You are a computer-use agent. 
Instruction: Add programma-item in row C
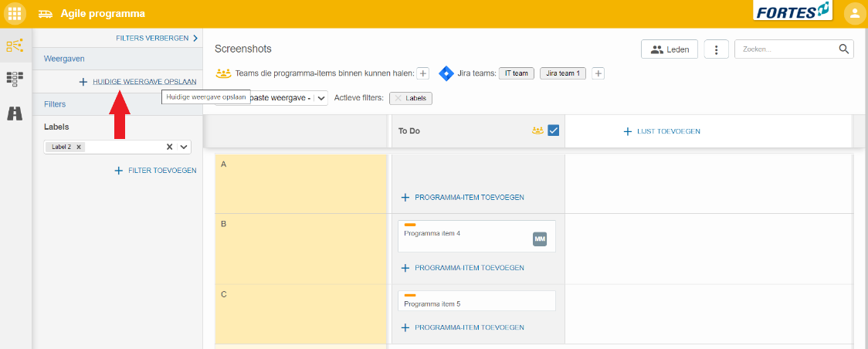[x=463, y=327]
